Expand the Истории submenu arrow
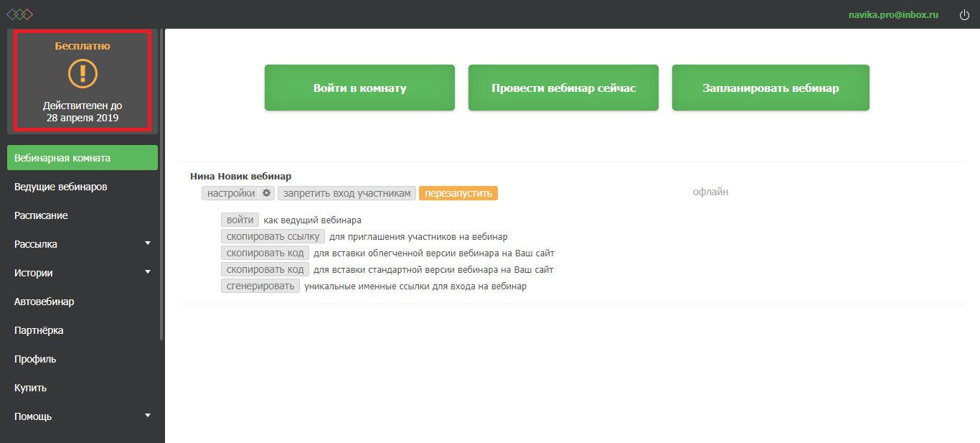Image resolution: width=980 pixels, height=443 pixels. tap(148, 272)
